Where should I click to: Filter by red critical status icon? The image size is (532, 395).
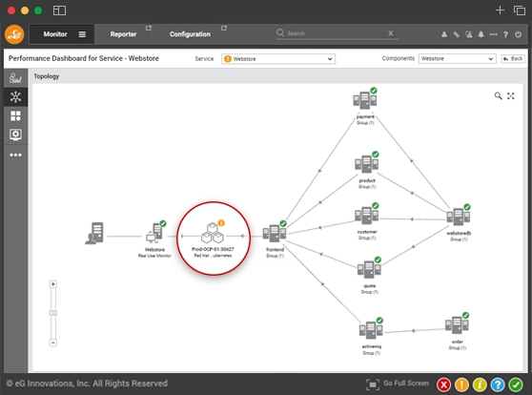(x=443, y=385)
